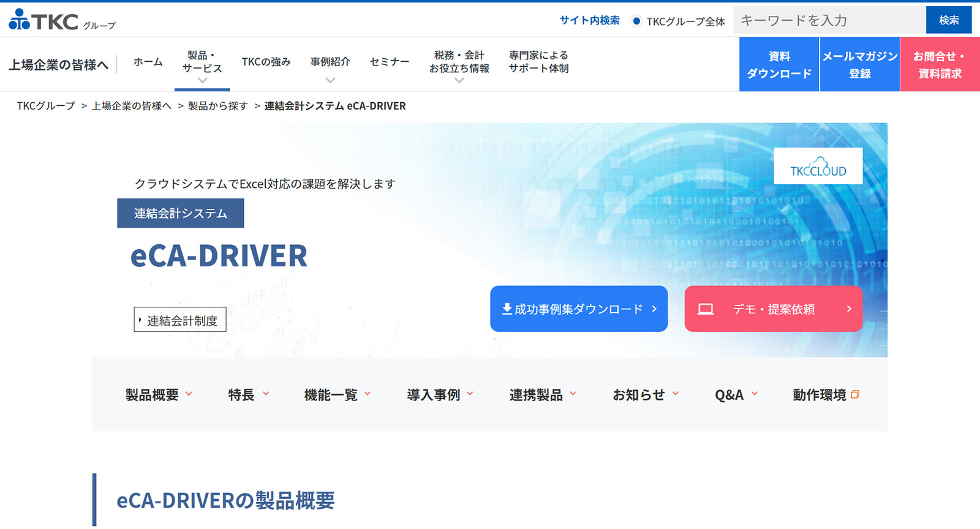Click the メールマガジン登録 button
This screenshot has height=529, width=980.
pyautogui.click(x=860, y=64)
